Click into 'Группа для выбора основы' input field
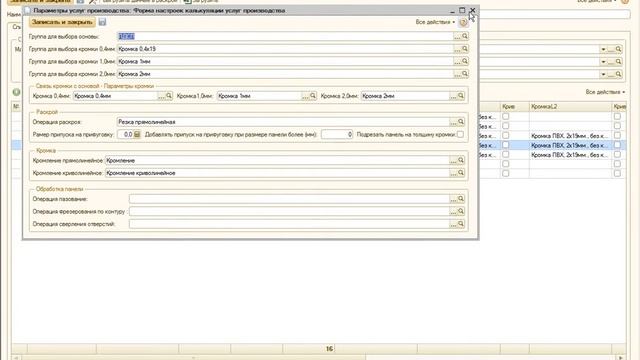This screenshot has height=360, width=640. pyautogui.click(x=285, y=36)
